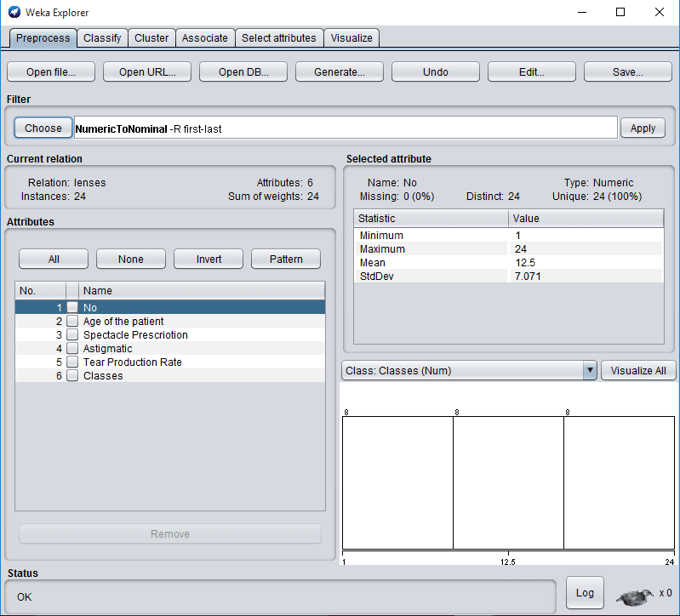Click the Mean value 12.5 cell
680x616 pixels.
(586, 263)
